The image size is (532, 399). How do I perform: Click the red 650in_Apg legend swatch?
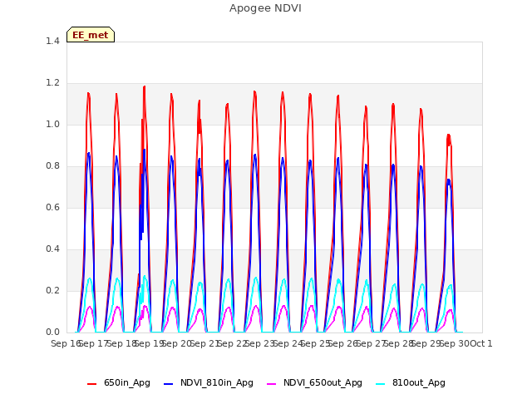coord(92,384)
